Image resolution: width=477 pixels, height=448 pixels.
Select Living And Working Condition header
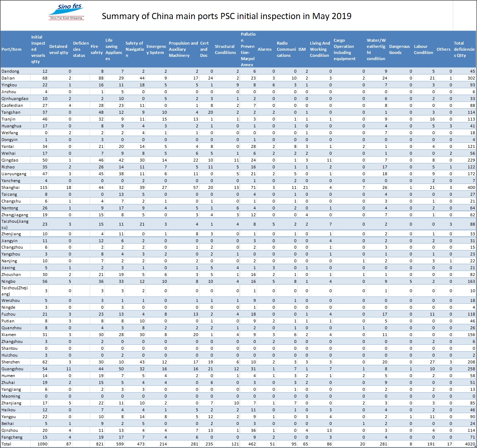[320, 49]
